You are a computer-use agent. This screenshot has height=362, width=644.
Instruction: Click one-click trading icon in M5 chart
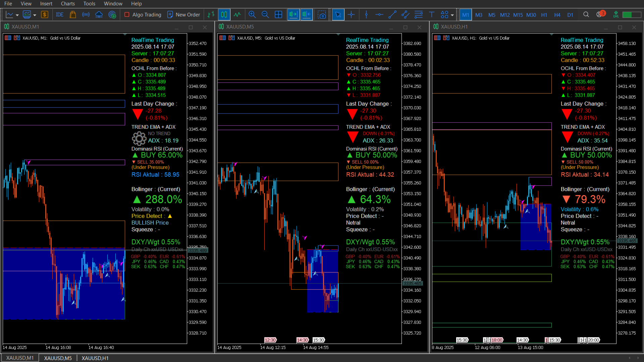pos(231,38)
